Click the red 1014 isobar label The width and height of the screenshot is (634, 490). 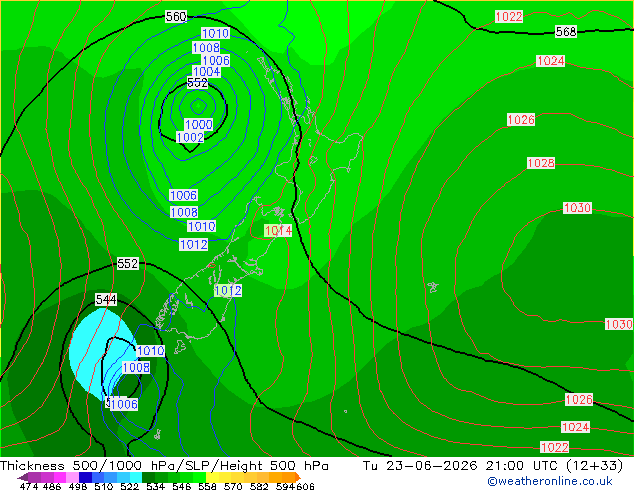(278, 230)
